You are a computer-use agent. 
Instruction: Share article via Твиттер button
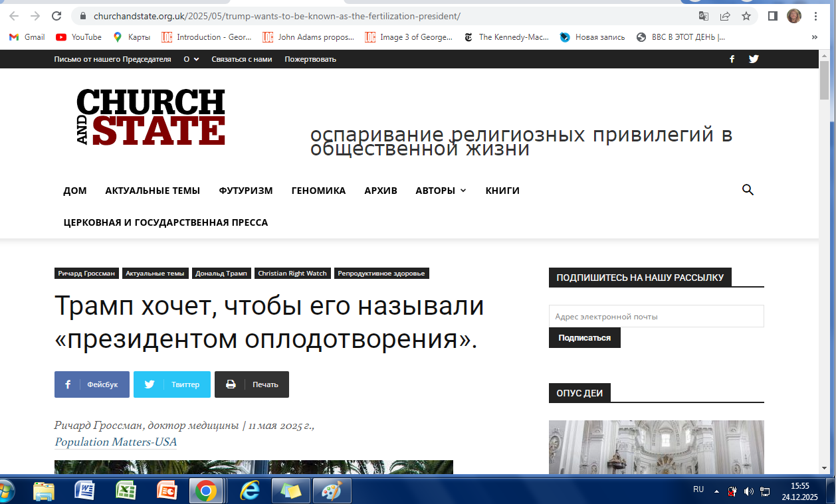[172, 384]
